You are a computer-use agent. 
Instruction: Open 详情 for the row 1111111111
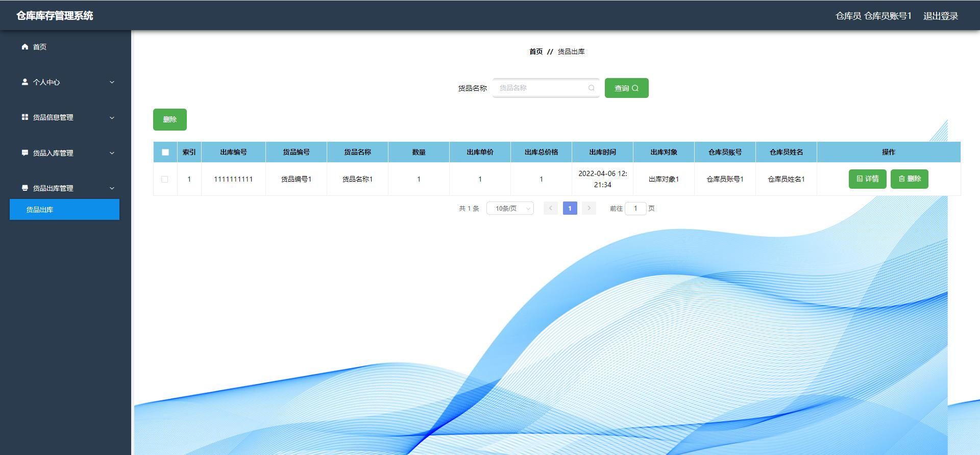click(867, 179)
